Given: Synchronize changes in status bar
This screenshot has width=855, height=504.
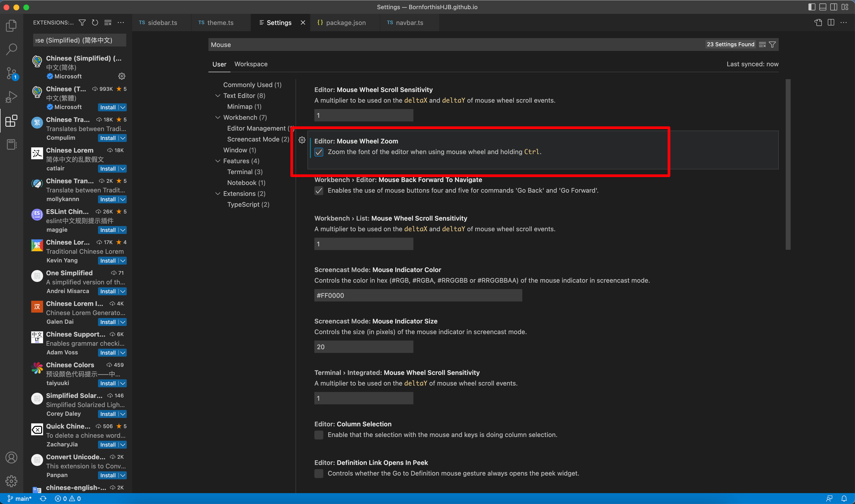Looking at the screenshot, I should pyautogui.click(x=43, y=499).
